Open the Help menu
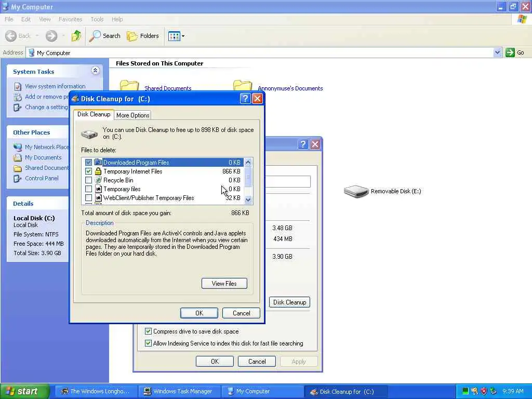Screen dimensions: 532x399 pyautogui.click(x=117, y=19)
